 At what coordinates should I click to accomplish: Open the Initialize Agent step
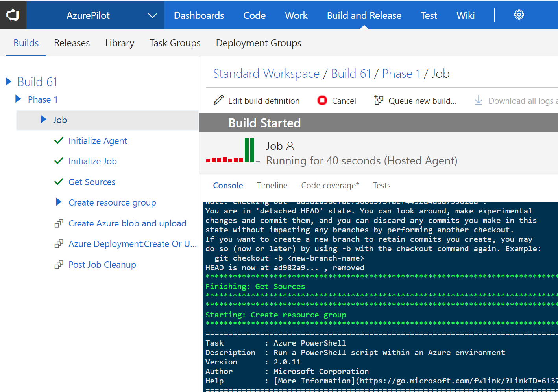tap(98, 141)
